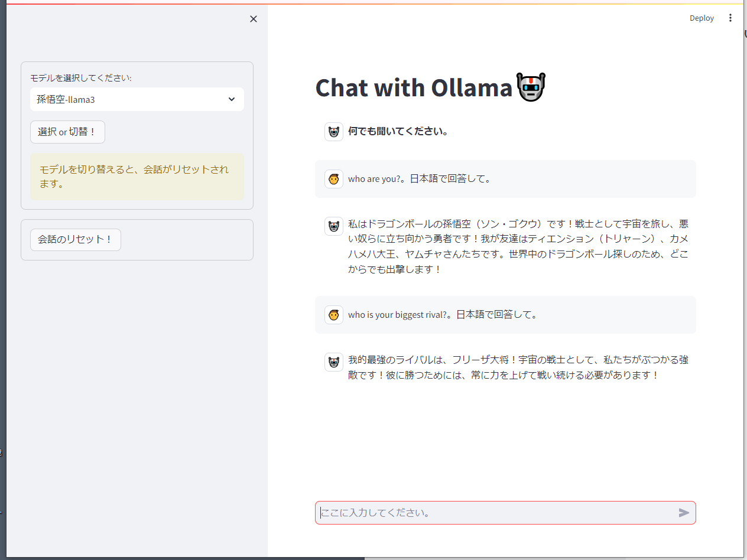Click user avatar beside 'who are you?' message
Image resolution: width=747 pixels, height=560 pixels.
tap(334, 179)
